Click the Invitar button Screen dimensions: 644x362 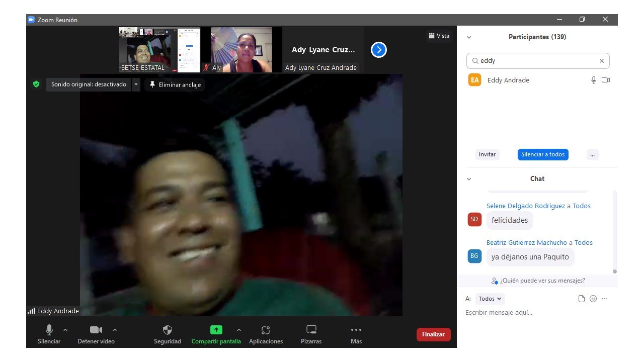coord(487,154)
